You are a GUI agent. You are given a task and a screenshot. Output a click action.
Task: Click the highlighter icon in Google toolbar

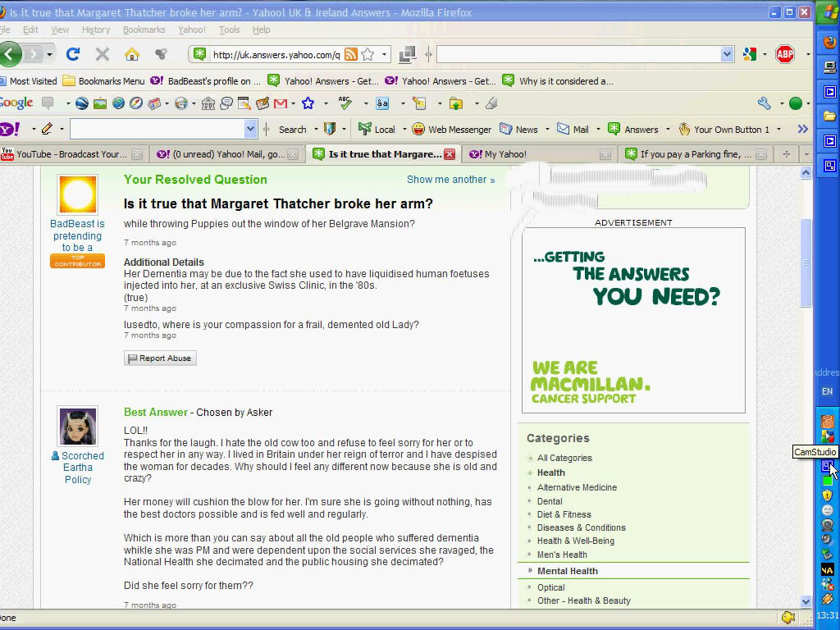[x=492, y=103]
